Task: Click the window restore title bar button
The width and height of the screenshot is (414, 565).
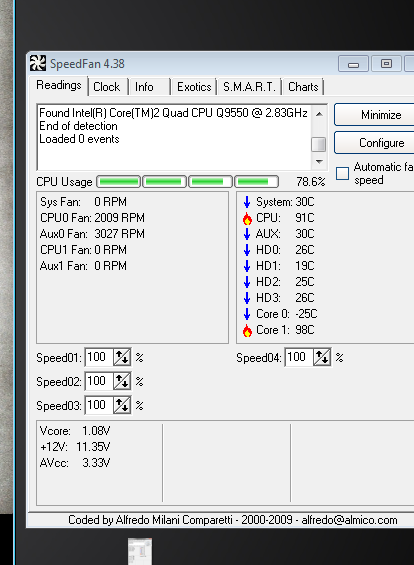Action: click(x=386, y=64)
